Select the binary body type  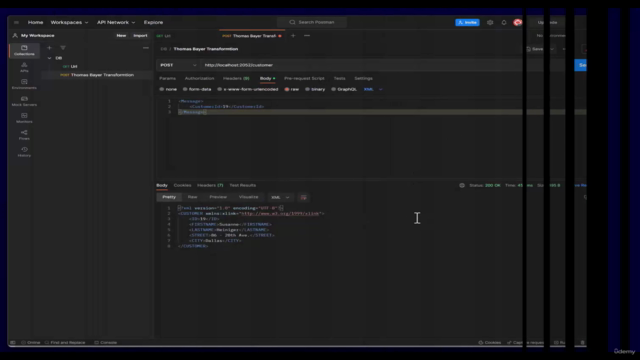point(315,89)
